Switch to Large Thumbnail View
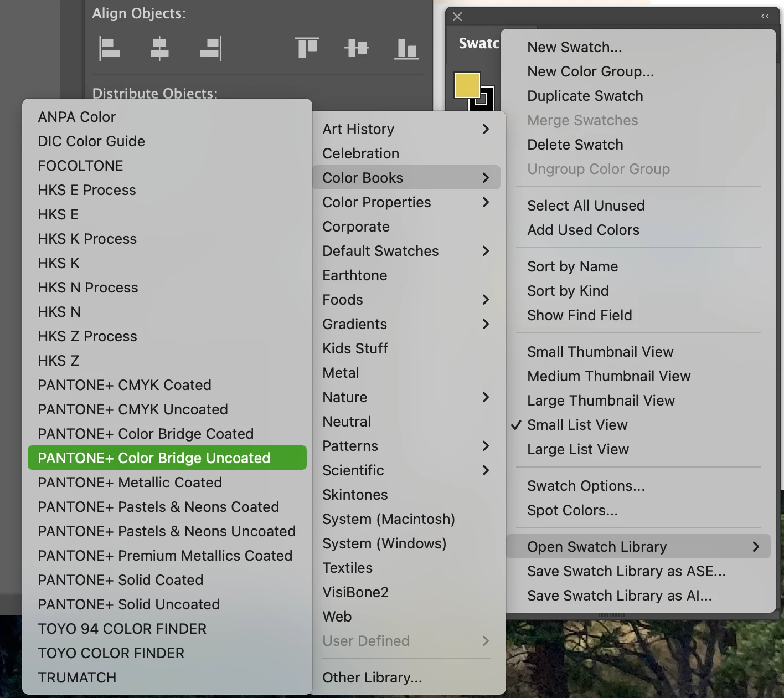 click(x=638, y=401)
